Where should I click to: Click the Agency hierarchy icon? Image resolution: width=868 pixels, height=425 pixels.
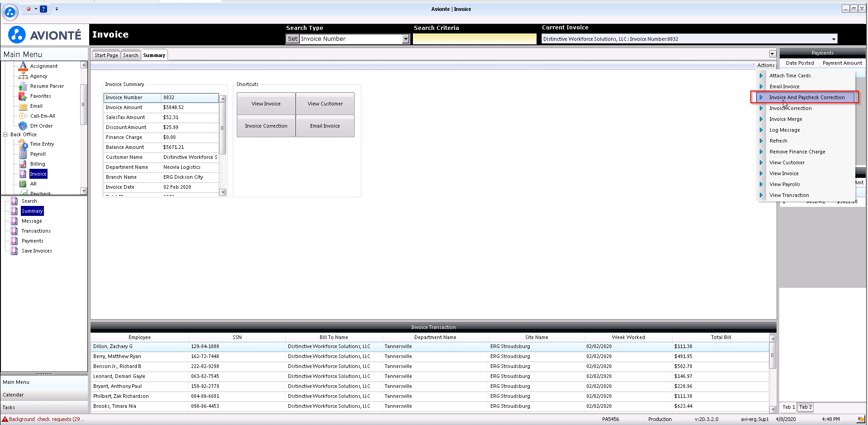coord(23,76)
